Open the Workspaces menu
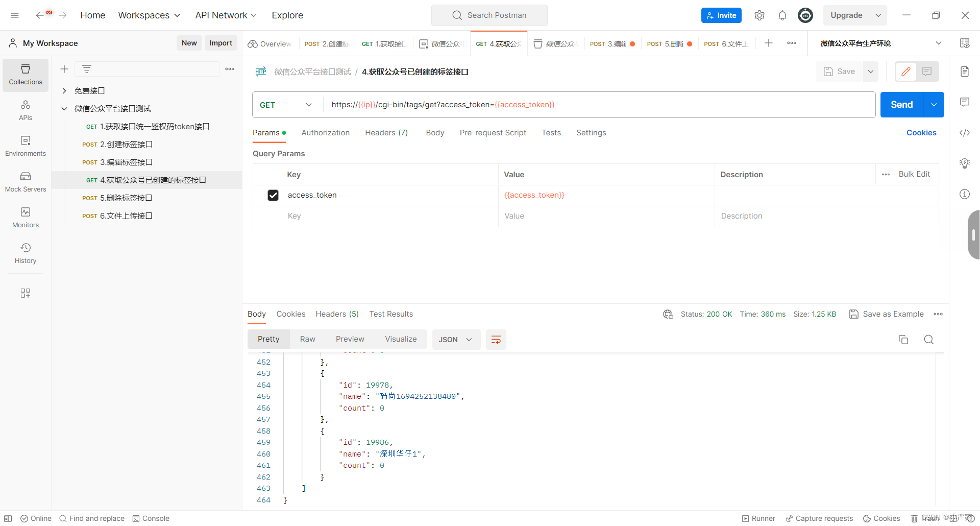Image resolution: width=980 pixels, height=526 pixels. coord(149,15)
